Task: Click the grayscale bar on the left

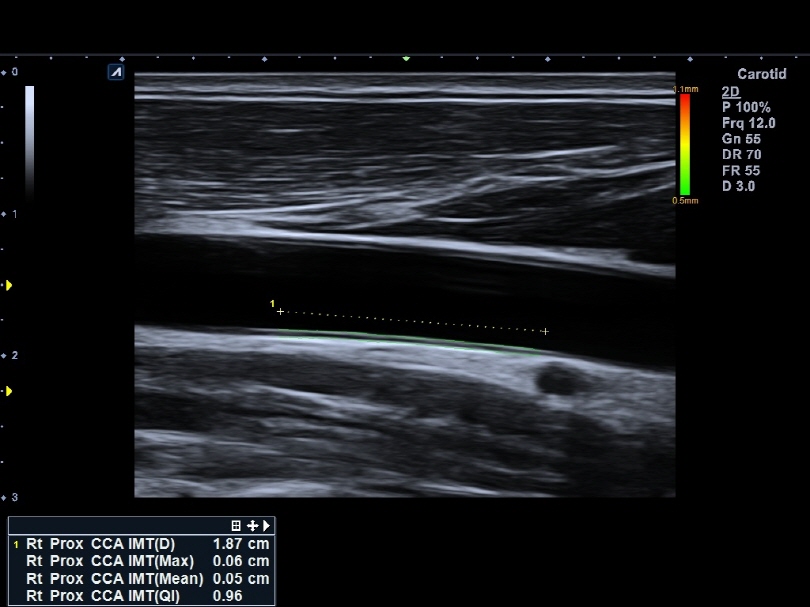Action: (30, 140)
